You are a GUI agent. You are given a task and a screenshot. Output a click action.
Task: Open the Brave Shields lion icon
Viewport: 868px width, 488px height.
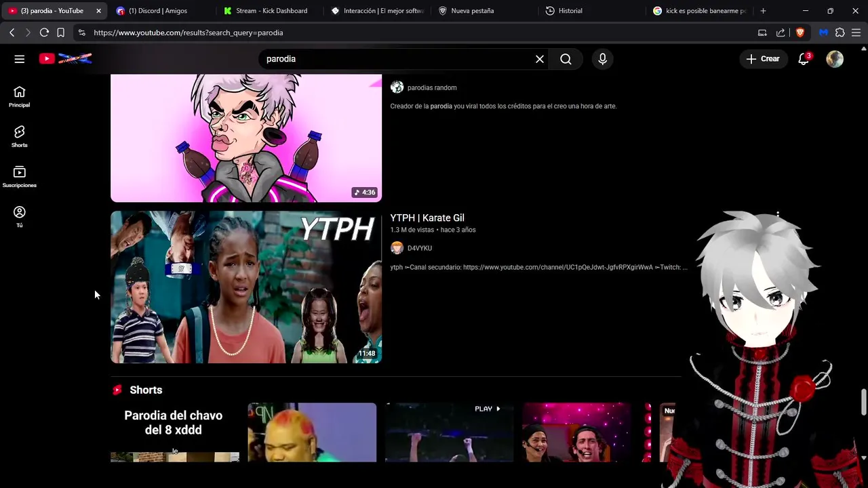coord(800,33)
